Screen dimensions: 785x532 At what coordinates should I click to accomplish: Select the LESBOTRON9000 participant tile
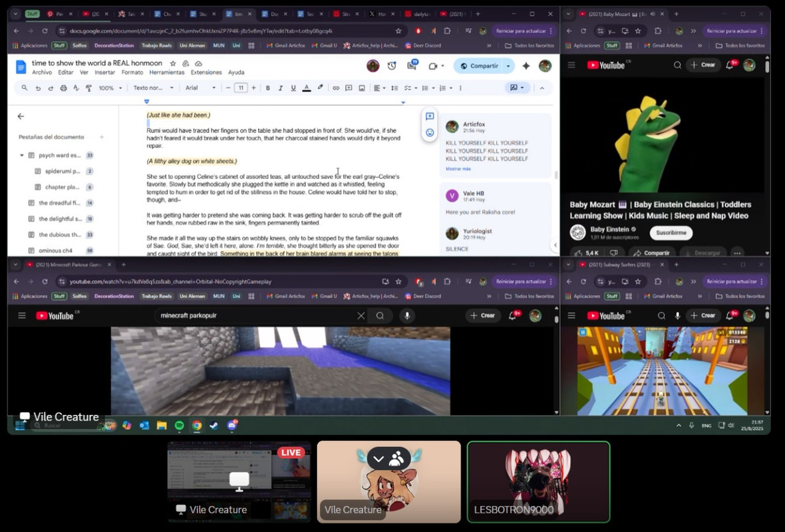point(538,482)
